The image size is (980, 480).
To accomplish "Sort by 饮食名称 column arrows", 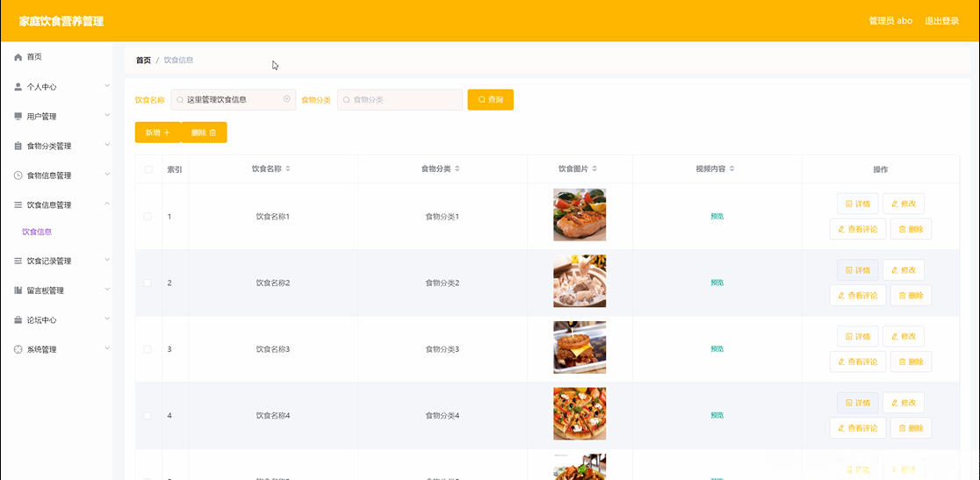I will pyautogui.click(x=288, y=169).
